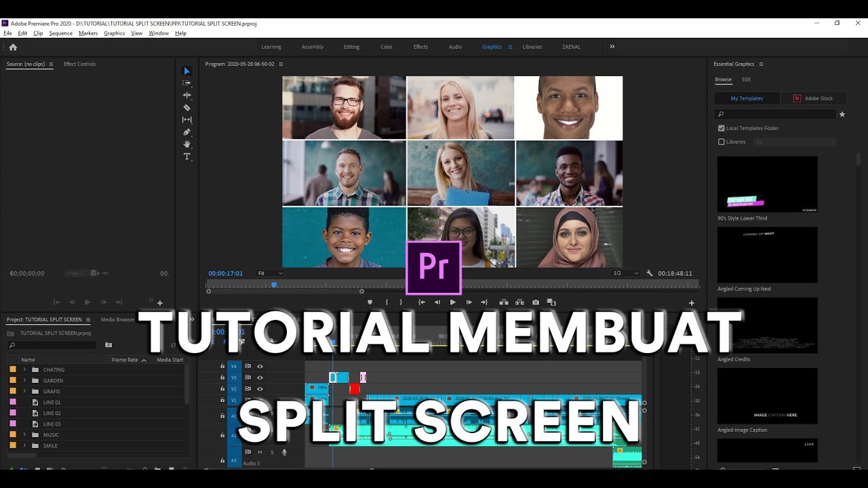Select the Slip tool
The height and width of the screenshot is (488, 868).
coord(187,120)
